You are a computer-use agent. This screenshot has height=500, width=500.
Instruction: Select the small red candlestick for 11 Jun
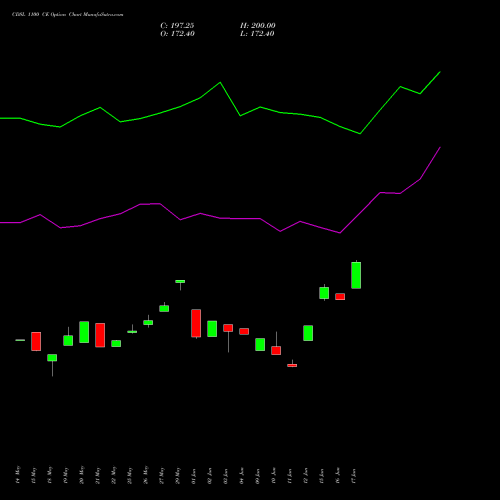(x=292, y=365)
